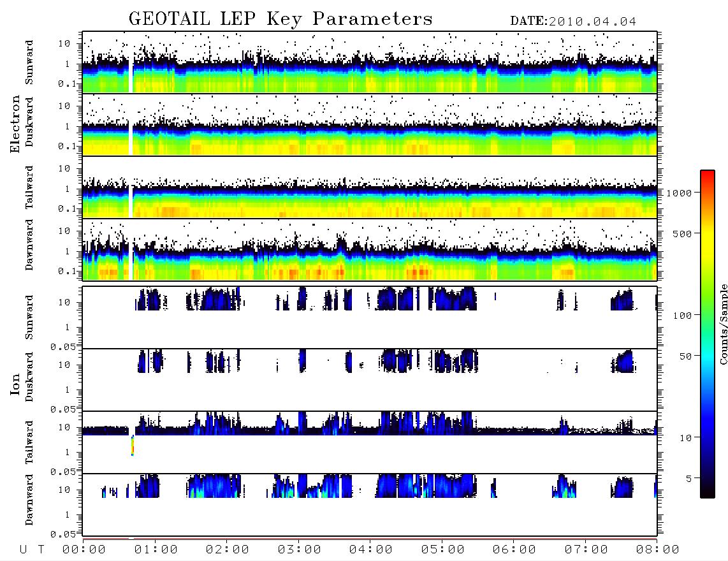Click the "05:00" time tick label
Screen dimensions: 728x561
point(443,550)
